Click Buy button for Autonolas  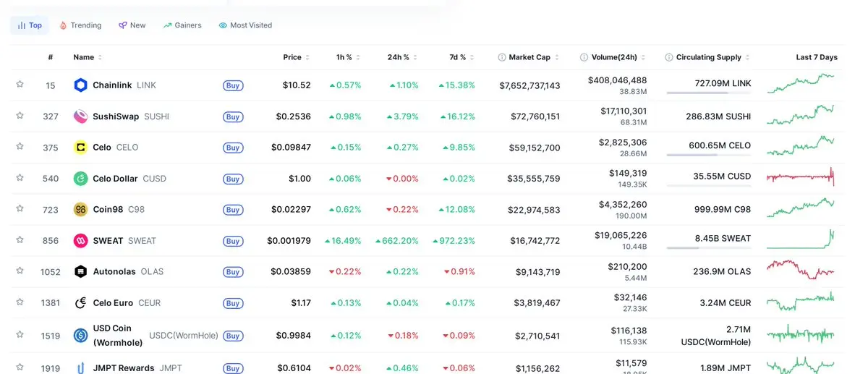233,272
